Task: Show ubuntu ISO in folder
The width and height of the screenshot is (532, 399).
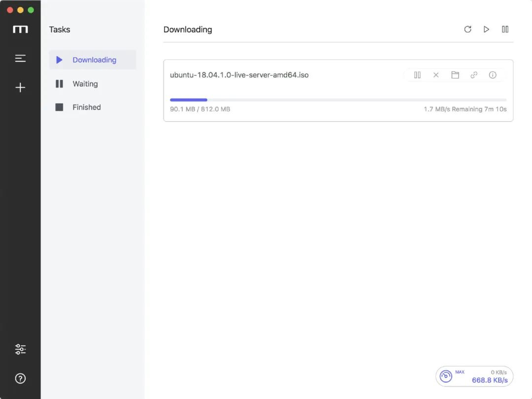Action: click(x=455, y=75)
